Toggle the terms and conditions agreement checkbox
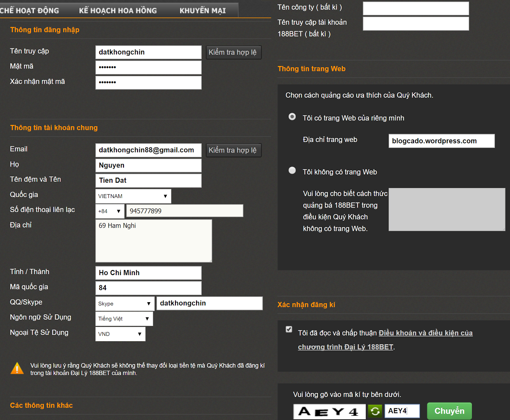 tap(289, 329)
